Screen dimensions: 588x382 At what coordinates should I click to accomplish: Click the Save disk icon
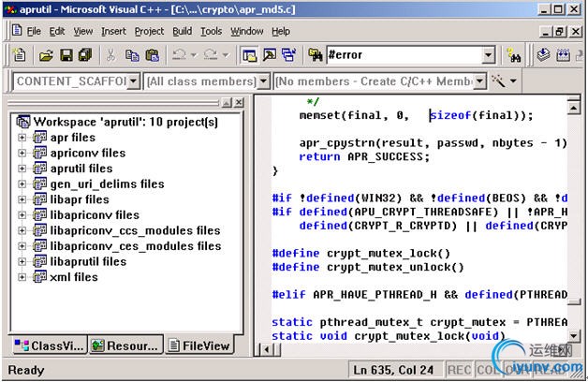point(66,55)
